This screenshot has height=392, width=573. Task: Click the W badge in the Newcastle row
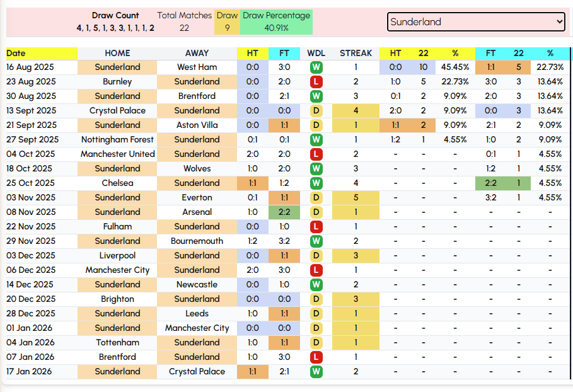(316, 284)
